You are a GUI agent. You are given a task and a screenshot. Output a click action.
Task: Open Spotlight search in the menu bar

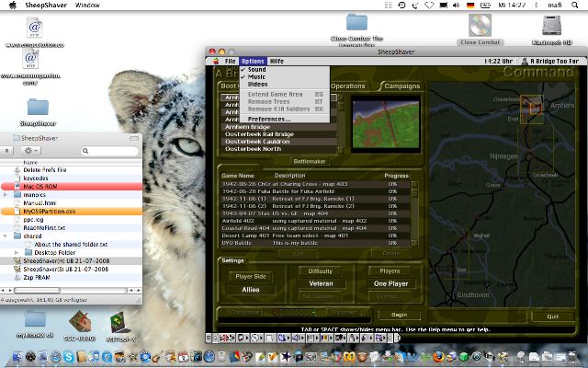[x=574, y=6]
